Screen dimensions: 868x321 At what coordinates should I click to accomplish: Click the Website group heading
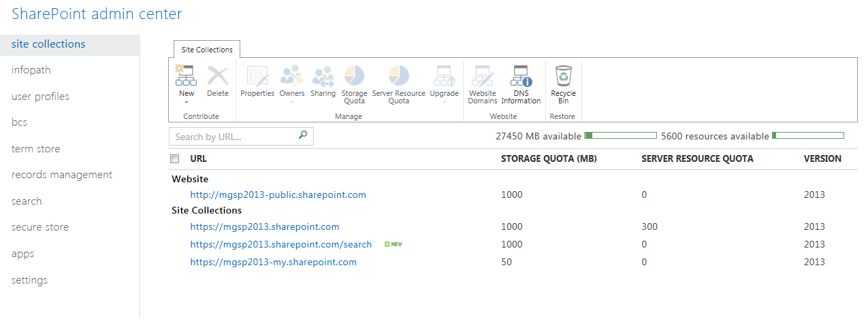click(190, 179)
